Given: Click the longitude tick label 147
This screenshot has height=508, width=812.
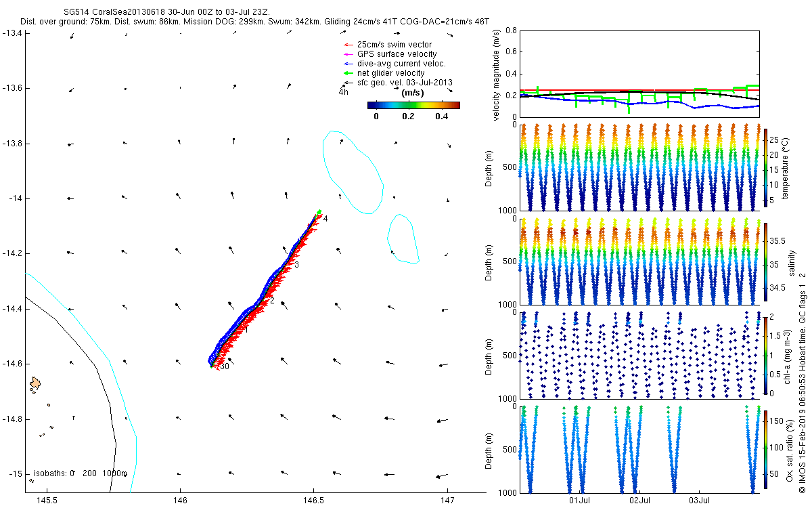Looking at the screenshot, I should (x=447, y=500).
